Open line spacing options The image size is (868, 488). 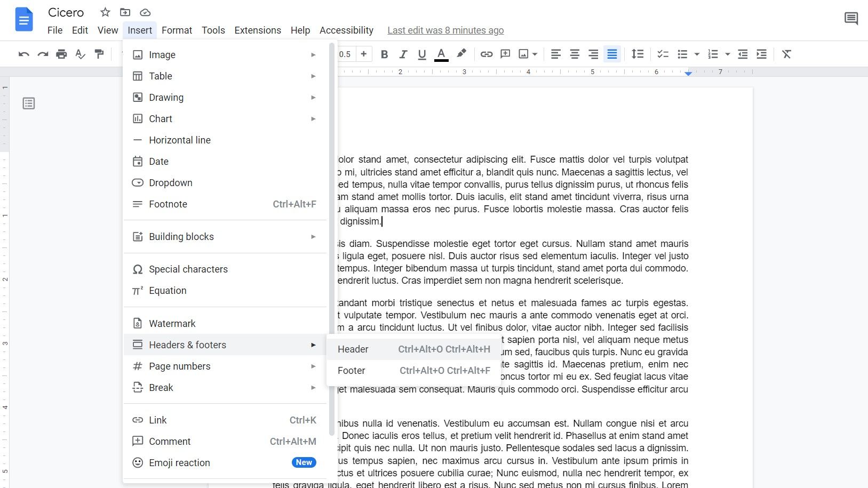[x=638, y=54]
